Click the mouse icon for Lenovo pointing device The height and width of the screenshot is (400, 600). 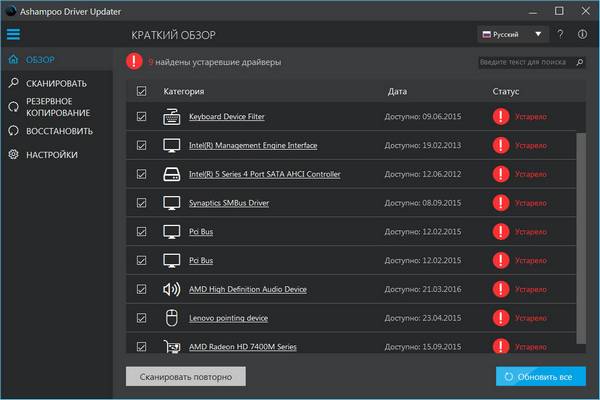(x=171, y=318)
